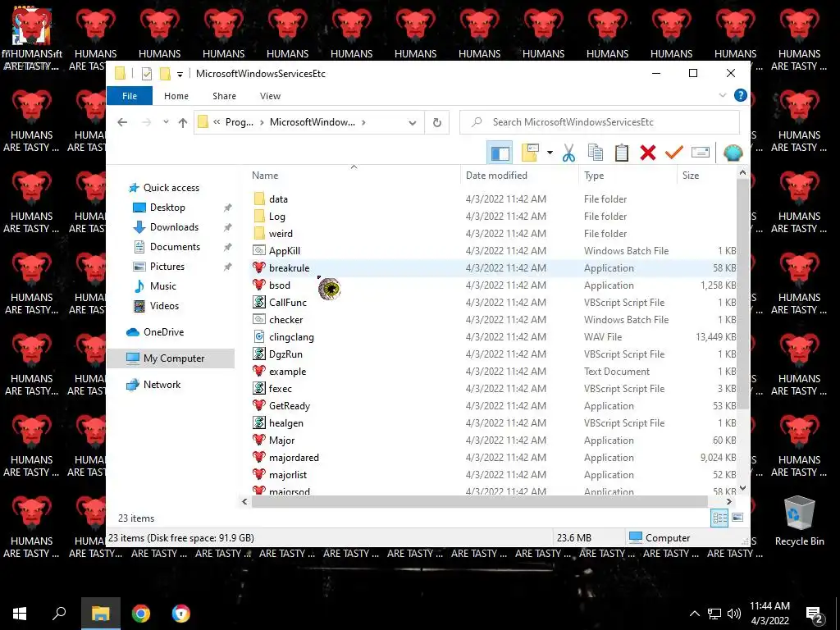Expand the folder options dropdown arrow
The height and width of the screenshot is (630, 840).
pos(550,153)
